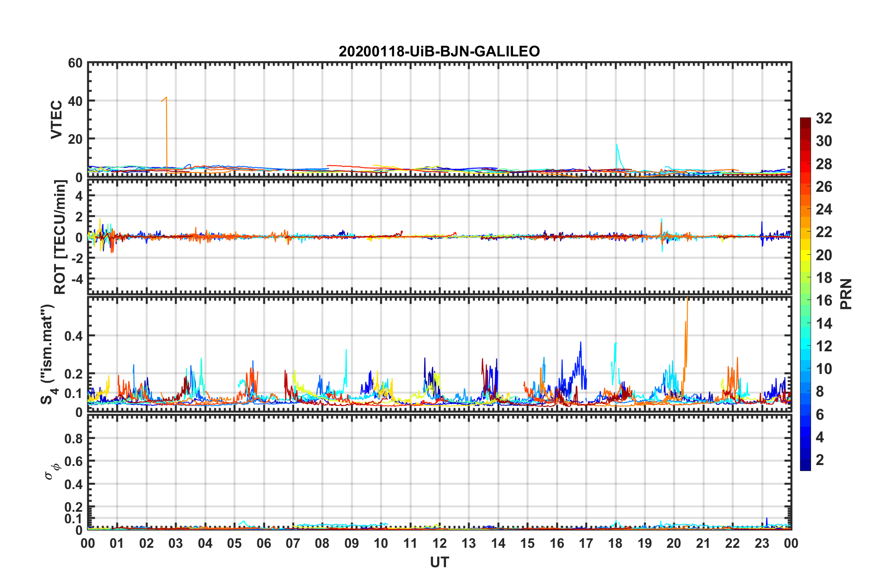
Task: Click the 03 hour tick on UT axis
Action: tap(176, 543)
